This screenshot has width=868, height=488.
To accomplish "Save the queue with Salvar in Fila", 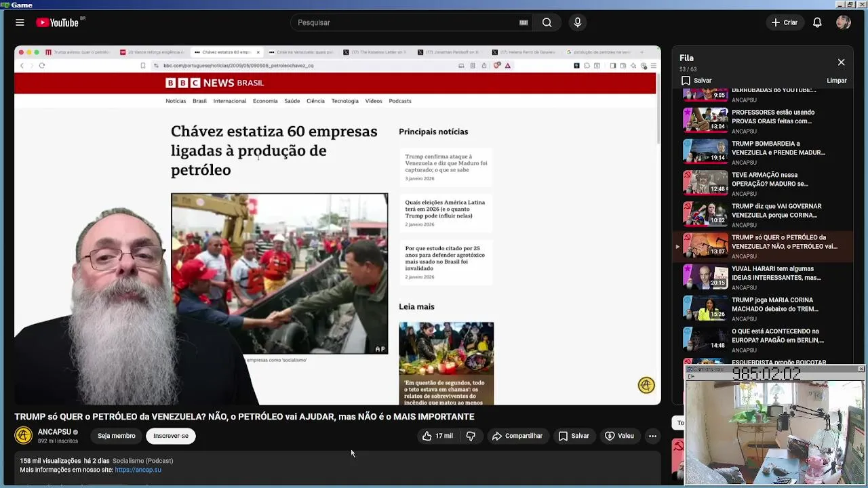I will (696, 81).
